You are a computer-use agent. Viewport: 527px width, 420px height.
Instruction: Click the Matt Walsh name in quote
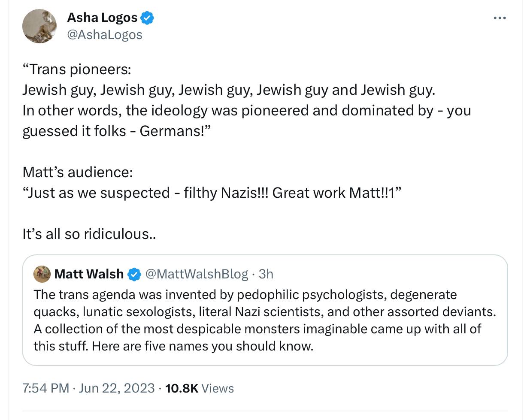pos(89,274)
